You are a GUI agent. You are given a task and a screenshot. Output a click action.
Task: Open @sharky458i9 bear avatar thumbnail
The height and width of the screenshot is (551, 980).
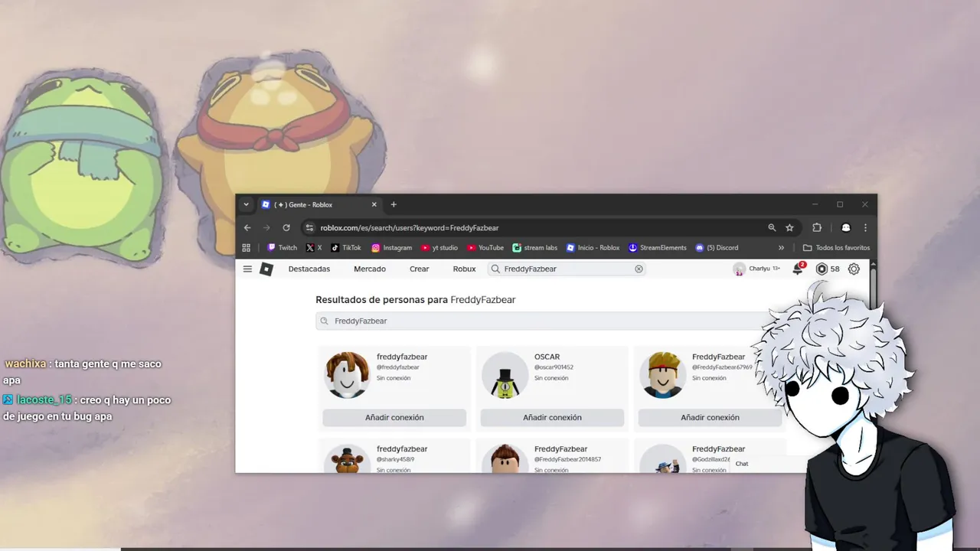coord(347,459)
